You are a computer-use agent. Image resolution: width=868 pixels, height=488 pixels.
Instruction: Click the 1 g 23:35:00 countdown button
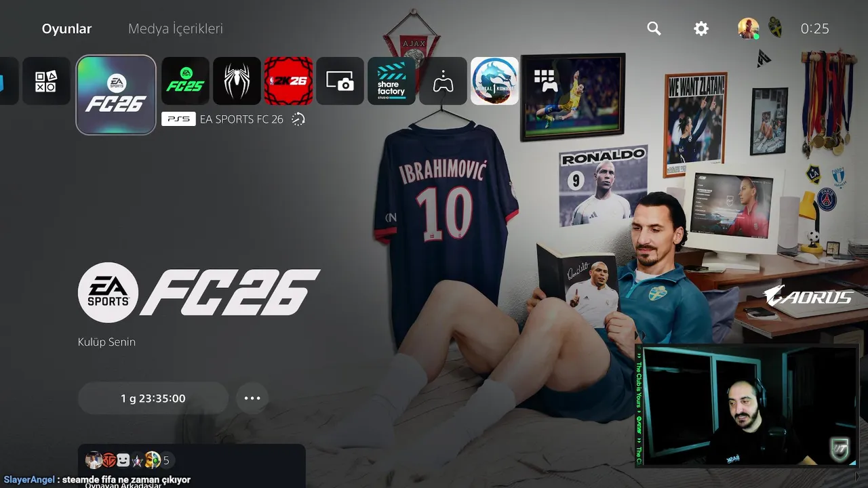(x=153, y=399)
